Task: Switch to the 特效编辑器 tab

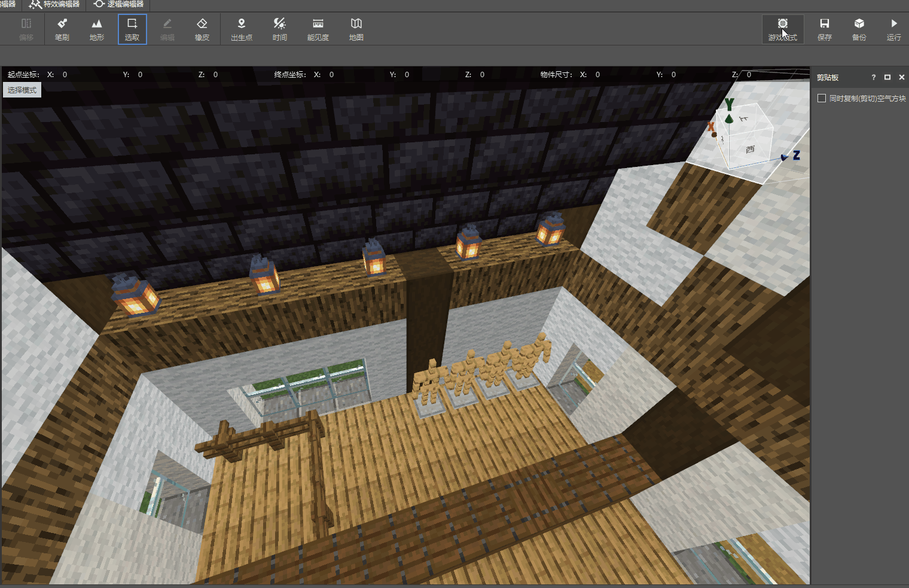Action: pyautogui.click(x=54, y=5)
